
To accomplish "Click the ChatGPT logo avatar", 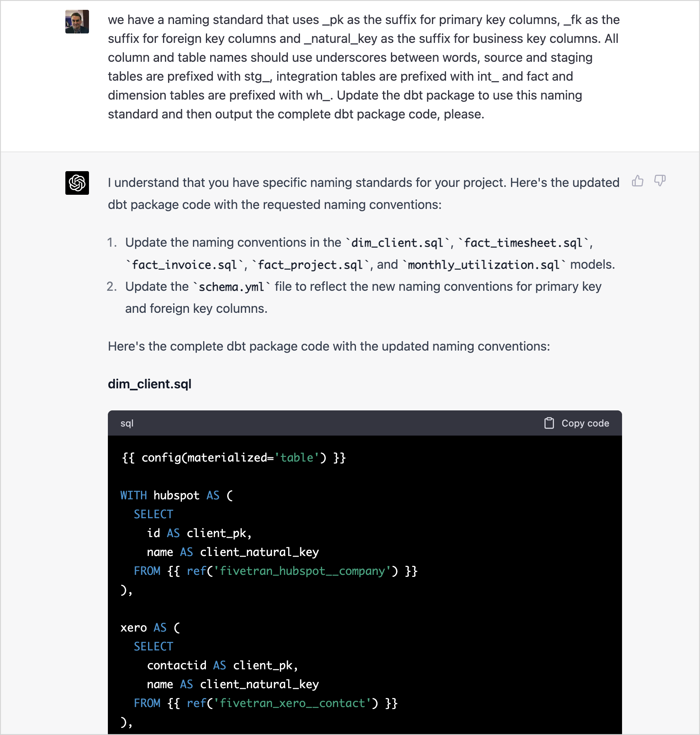I will click(x=77, y=183).
